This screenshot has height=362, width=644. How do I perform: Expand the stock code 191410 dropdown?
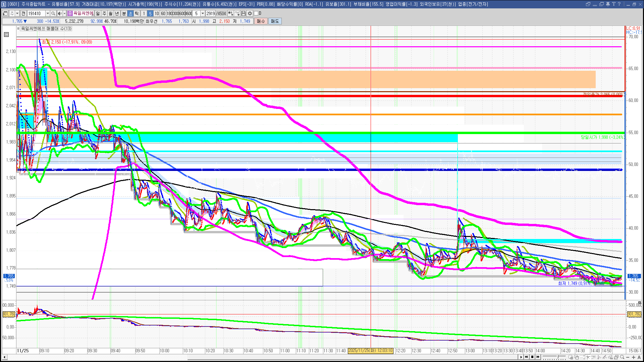48,13
